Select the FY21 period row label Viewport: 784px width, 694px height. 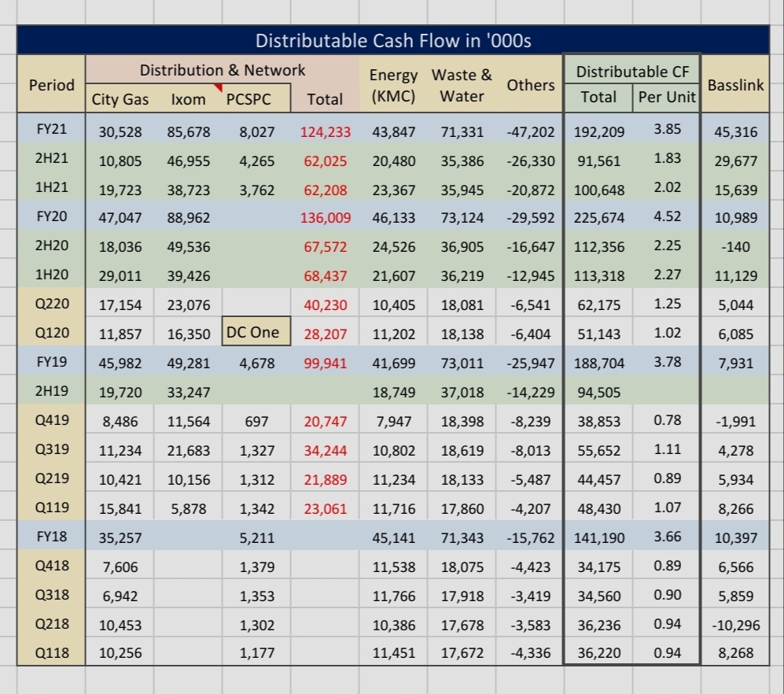click(x=51, y=130)
